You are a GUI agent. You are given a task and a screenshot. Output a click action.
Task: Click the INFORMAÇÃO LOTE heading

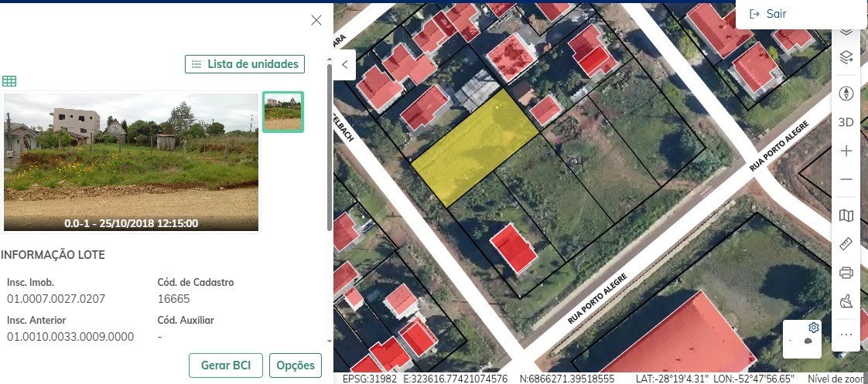point(53,255)
